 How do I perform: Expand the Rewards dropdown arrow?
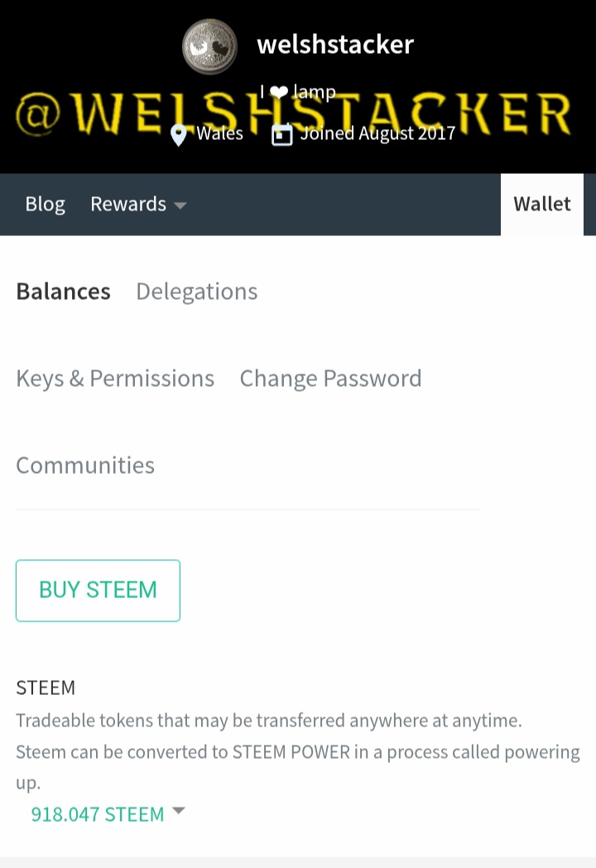[x=180, y=205]
